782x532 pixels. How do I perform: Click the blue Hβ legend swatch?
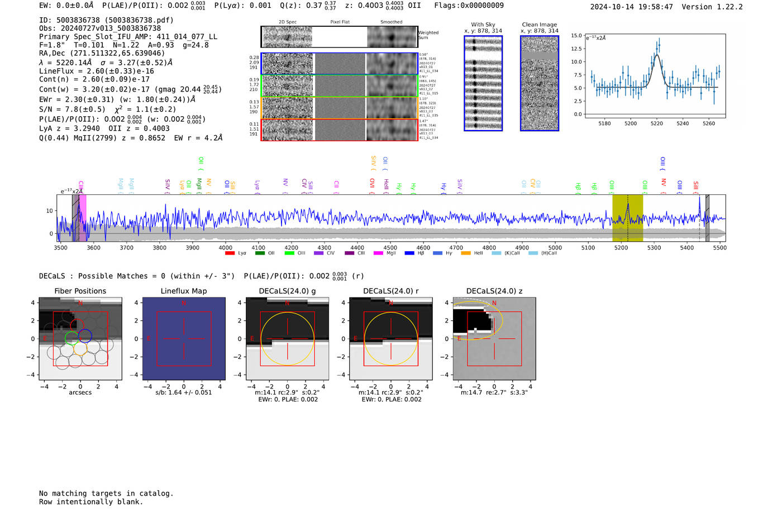409,253
